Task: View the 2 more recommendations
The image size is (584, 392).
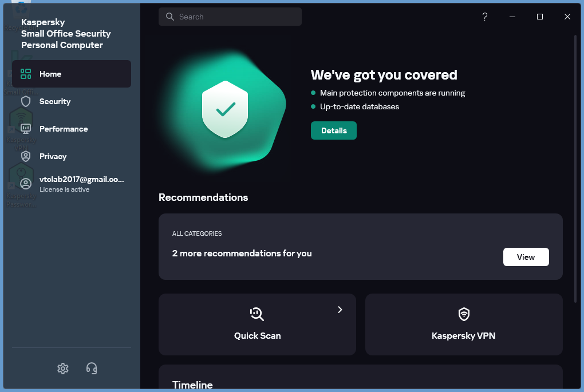Action: coord(526,257)
